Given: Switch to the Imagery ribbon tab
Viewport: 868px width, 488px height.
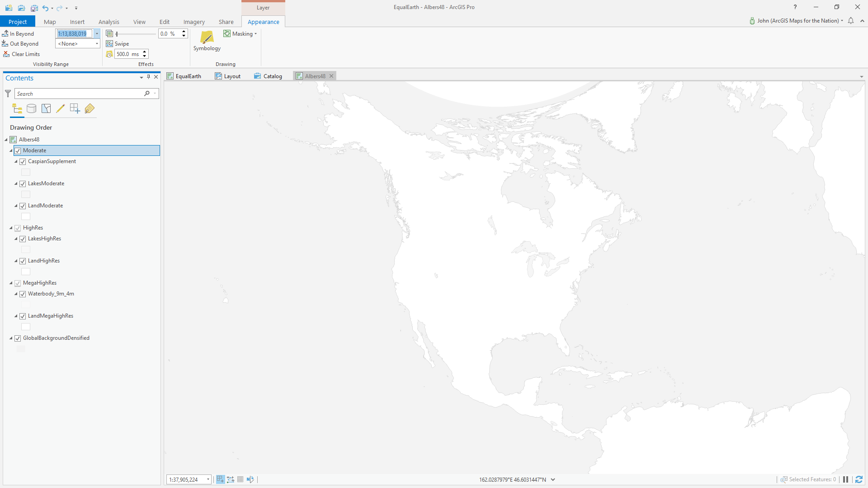Looking at the screenshot, I should (x=194, y=22).
